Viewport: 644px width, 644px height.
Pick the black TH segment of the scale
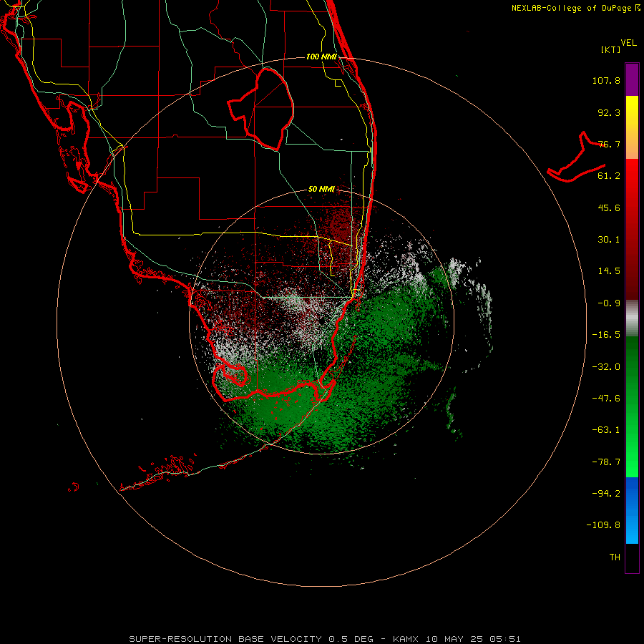click(x=632, y=558)
